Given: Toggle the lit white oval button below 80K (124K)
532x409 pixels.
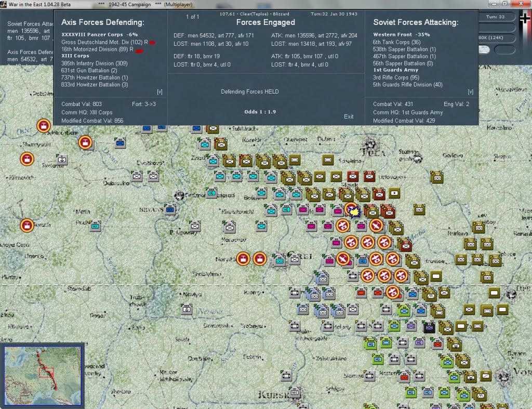Looking at the screenshot, I should 484,49.
